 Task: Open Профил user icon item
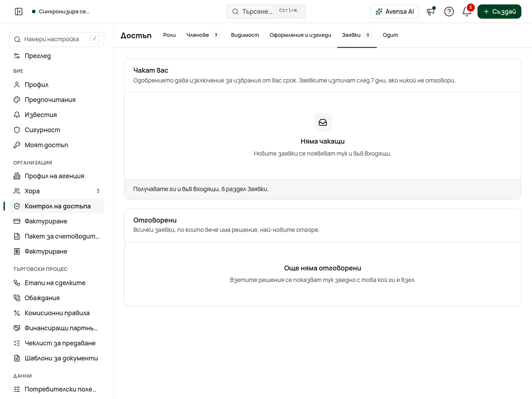click(x=57, y=85)
